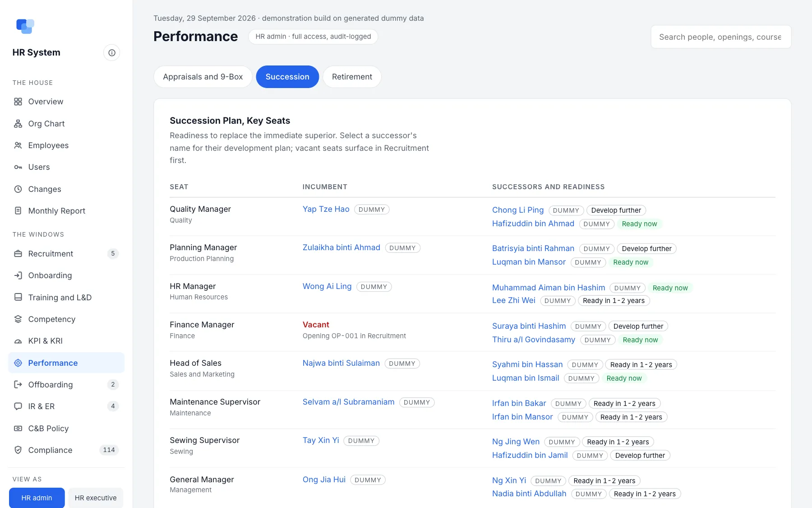Image resolution: width=812 pixels, height=508 pixels.
Task: Click the Changes clock icon
Action: pos(18,189)
